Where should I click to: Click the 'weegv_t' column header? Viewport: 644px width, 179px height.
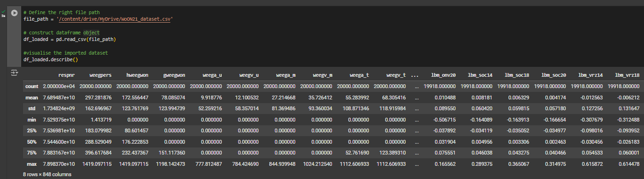pos(396,75)
